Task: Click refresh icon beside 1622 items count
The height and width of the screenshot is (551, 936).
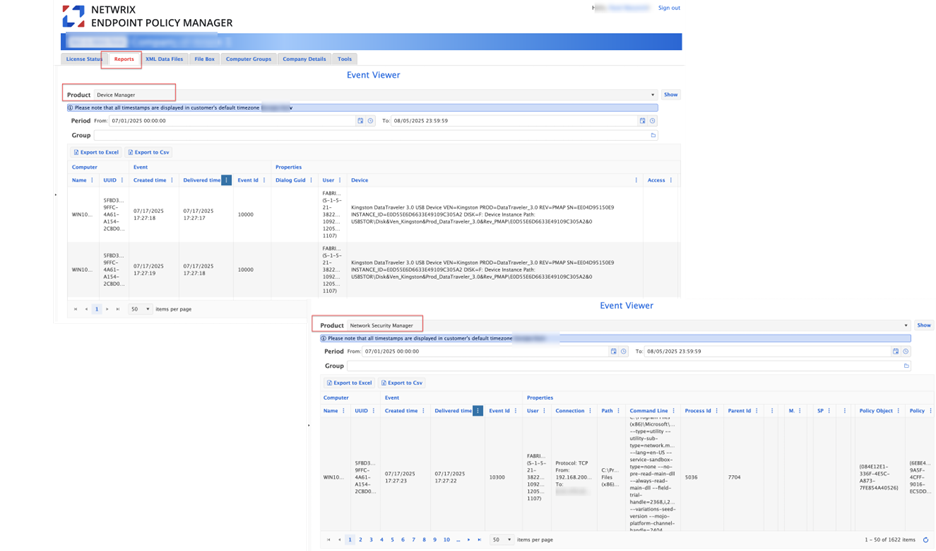Action: tap(926, 540)
